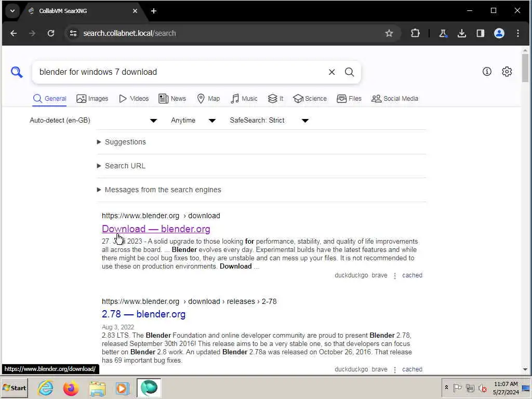Viewport: 532px width, 399px height.
Task: Open Windows Media Player from taskbar
Action: pyautogui.click(x=122, y=388)
